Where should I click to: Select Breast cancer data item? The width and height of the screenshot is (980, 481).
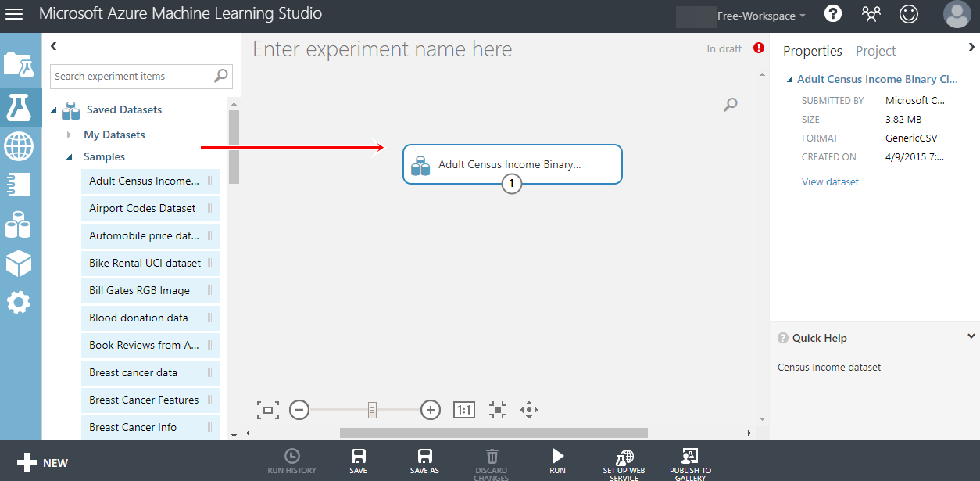tap(150, 372)
